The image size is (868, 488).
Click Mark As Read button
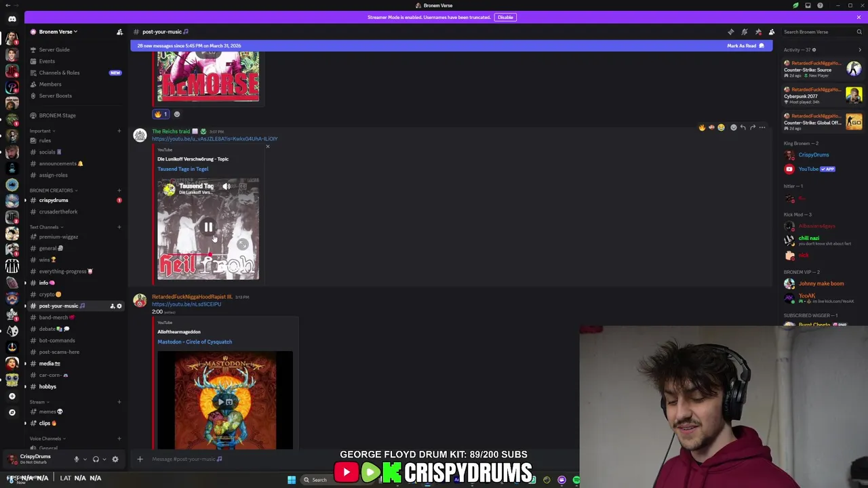(x=745, y=45)
